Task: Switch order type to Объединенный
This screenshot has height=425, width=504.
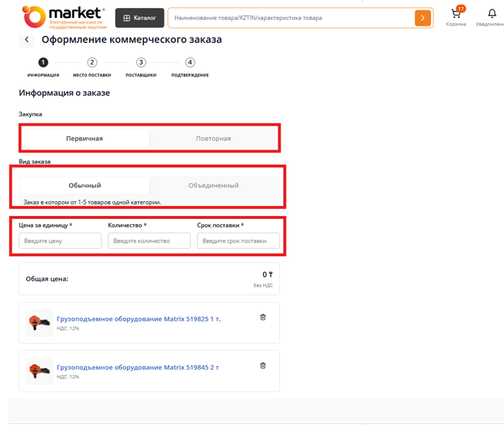Action: [214, 185]
